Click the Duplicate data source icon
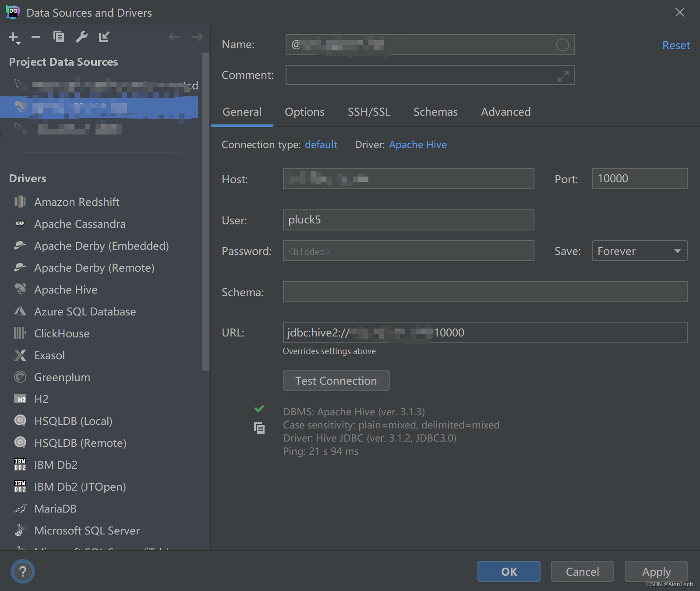The height and width of the screenshot is (591, 700). click(59, 37)
